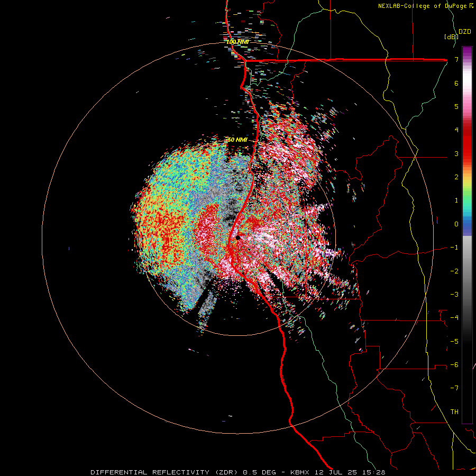Click the -7 tick label on color scale
Viewport: 476px width, 476px height.
click(x=454, y=388)
